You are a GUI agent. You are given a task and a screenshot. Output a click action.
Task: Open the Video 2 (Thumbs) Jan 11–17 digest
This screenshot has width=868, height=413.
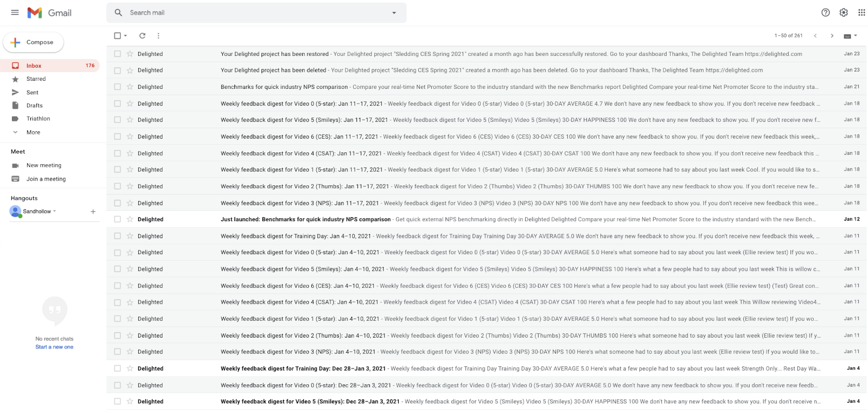pos(487,186)
